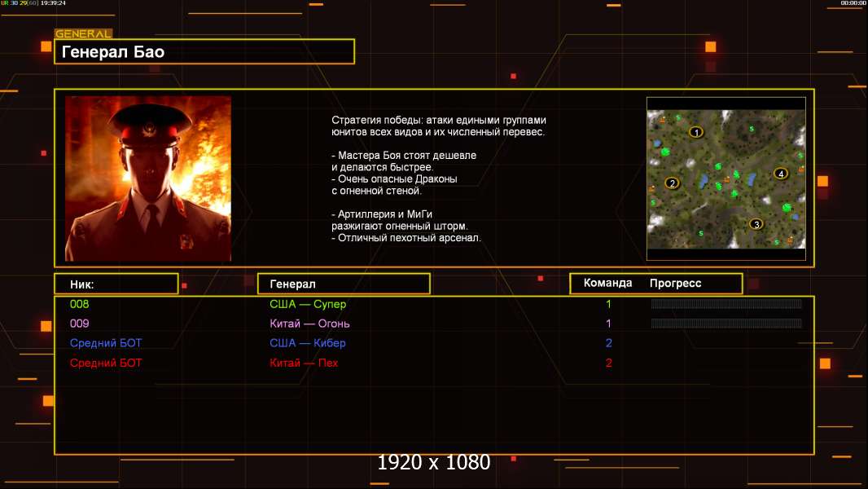Viewport: 868px width, 489px height.
Task: Click the 00:00:00 timer in the corner
Action: pos(853,2)
